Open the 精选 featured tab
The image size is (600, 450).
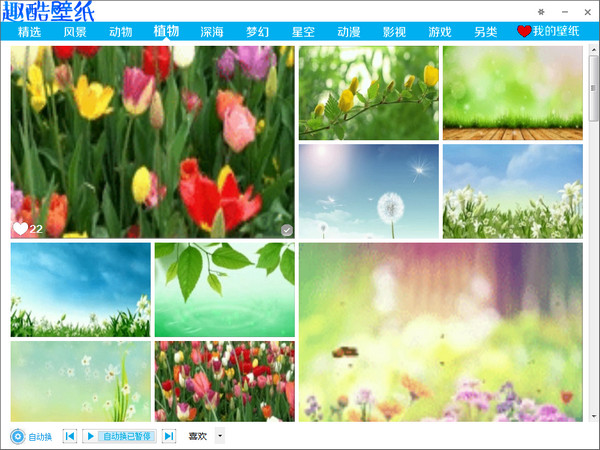tap(29, 32)
